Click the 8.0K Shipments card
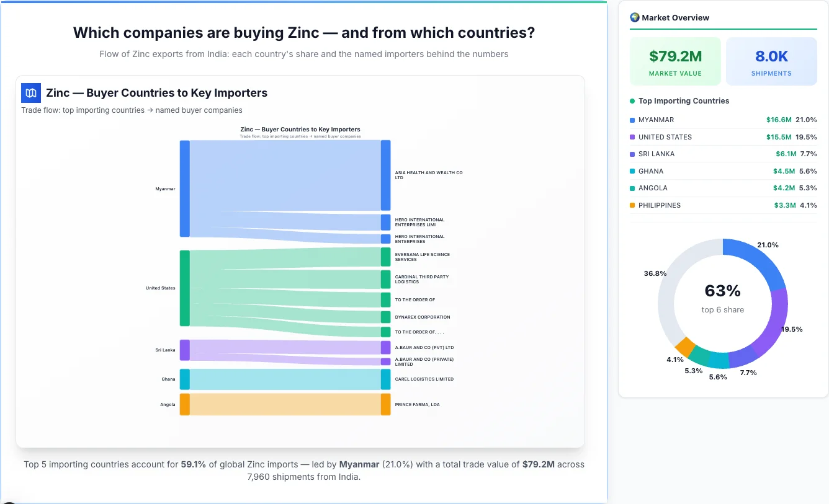 [771, 61]
